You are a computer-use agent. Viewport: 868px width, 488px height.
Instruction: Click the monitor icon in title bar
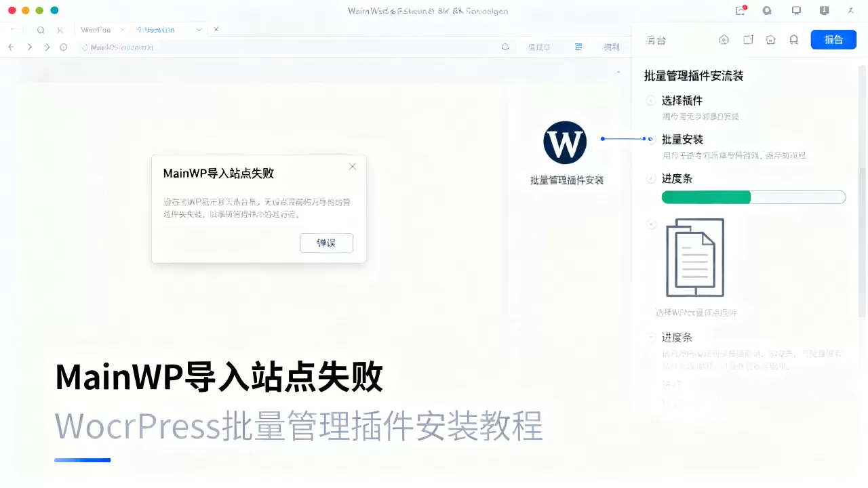click(x=796, y=10)
